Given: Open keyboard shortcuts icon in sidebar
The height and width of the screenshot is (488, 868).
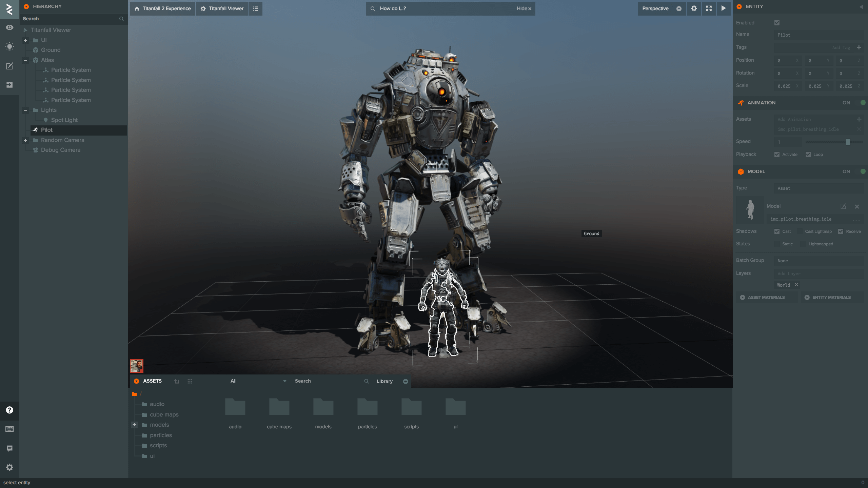Looking at the screenshot, I should 9,429.
